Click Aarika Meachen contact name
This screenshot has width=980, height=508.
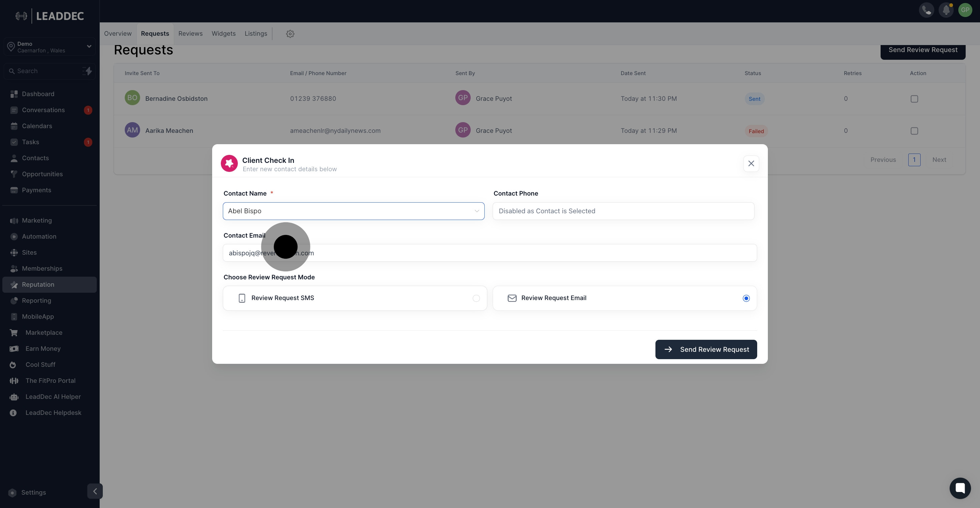169,131
